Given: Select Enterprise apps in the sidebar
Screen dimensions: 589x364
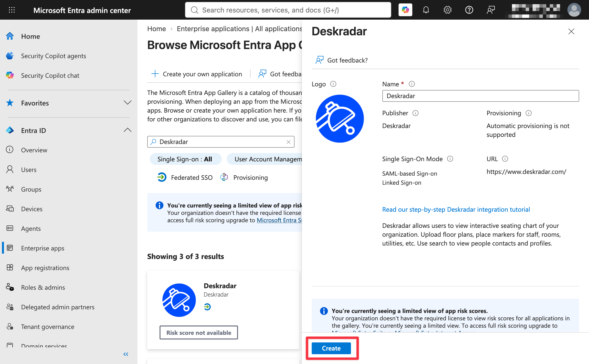Looking at the screenshot, I should click(43, 248).
